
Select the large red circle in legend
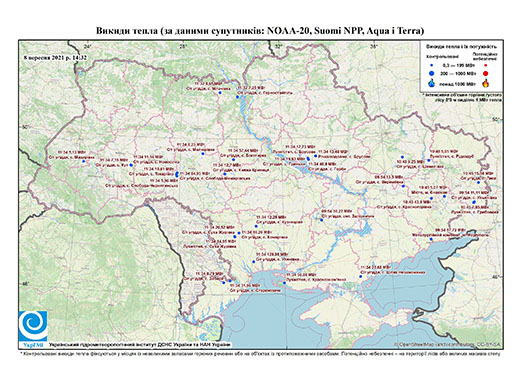pyautogui.click(x=486, y=74)
